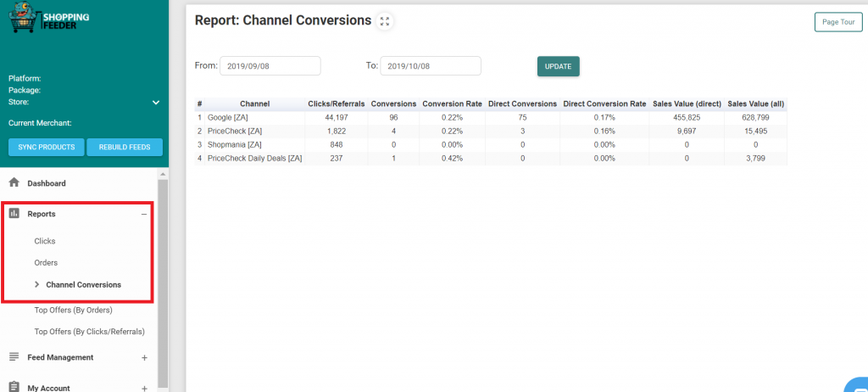
Task: Click the Sales Value (all) header
Action: point(755,104)
